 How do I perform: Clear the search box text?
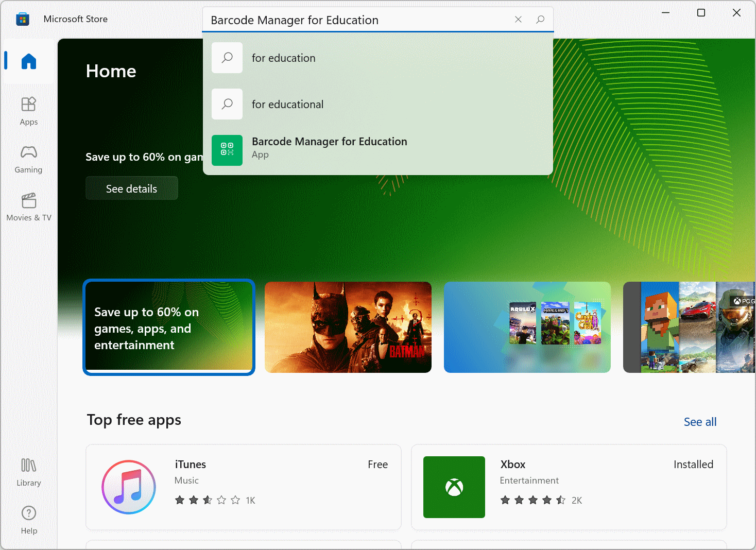pos(518,20)
